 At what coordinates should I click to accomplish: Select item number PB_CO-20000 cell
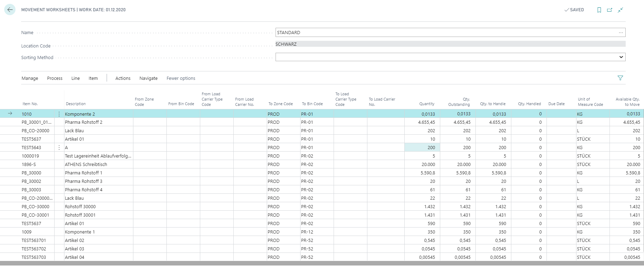[36, 131]
